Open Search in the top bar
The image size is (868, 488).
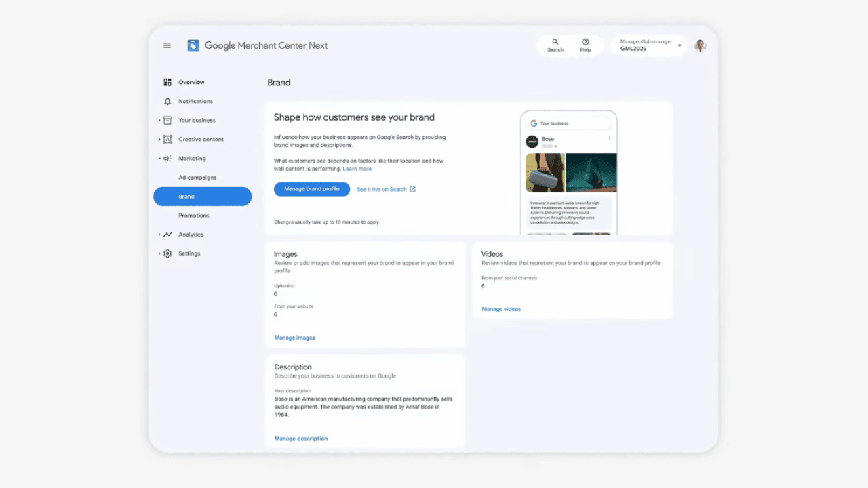pyautogui.click(x=555, y=45)
